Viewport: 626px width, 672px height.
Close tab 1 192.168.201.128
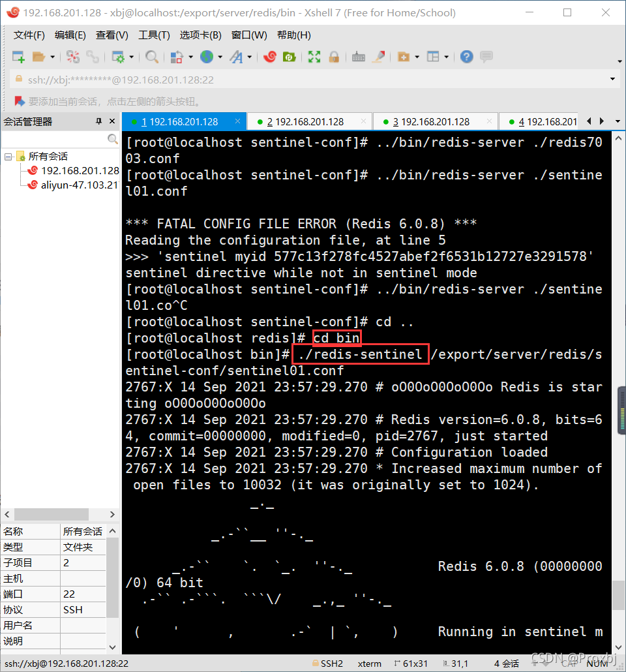pyautogui.click(x=238, y=121)
